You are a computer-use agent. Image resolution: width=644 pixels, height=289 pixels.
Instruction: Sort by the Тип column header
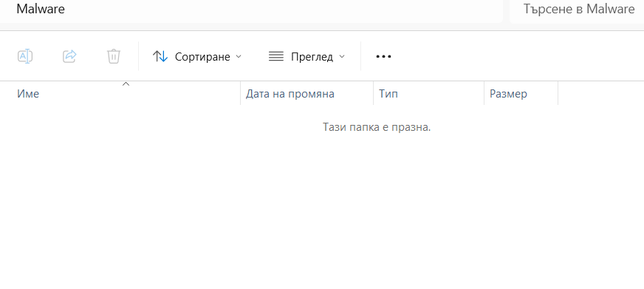pyautogui.click(x=429, y=94)
